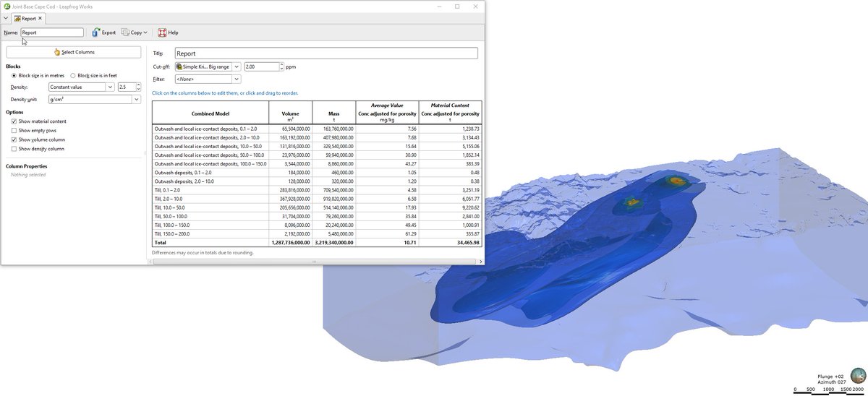Open Help from the toolbar
Image resolution: width=868 pixels, height=396 pixels.
pos(168,33)
